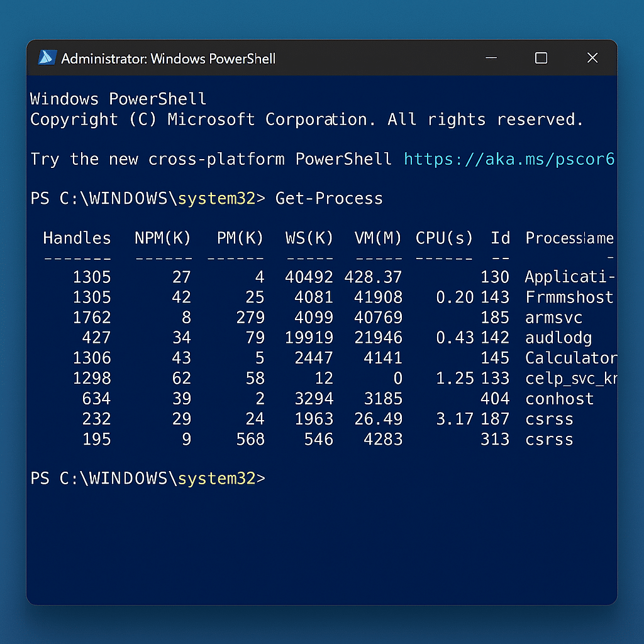Click process name 'Frmmshost'
The width and height of the screenshot is (644, 644).
click(x=569, y=297)
